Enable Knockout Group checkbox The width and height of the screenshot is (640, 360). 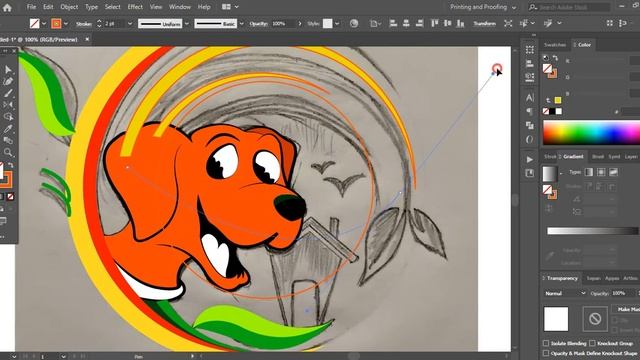[x=592, y=343]
